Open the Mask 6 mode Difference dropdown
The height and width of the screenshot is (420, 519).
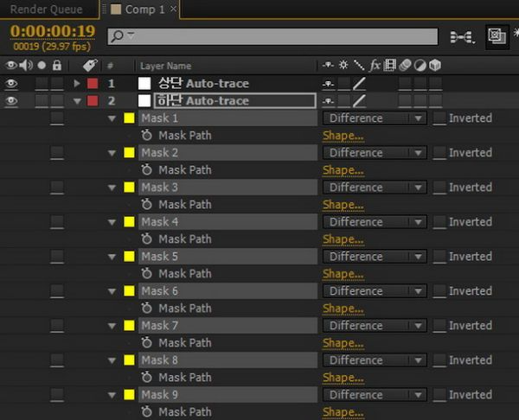[x=375, y=291]
